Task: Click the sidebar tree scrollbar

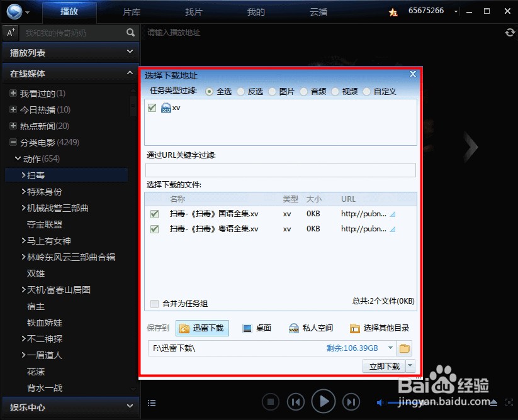Action: (133, 106)
